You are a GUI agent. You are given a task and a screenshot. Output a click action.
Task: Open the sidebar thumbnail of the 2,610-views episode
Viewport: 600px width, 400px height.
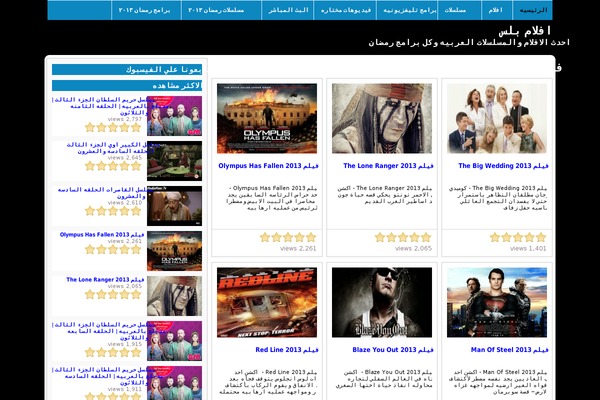tap(174, 206)
